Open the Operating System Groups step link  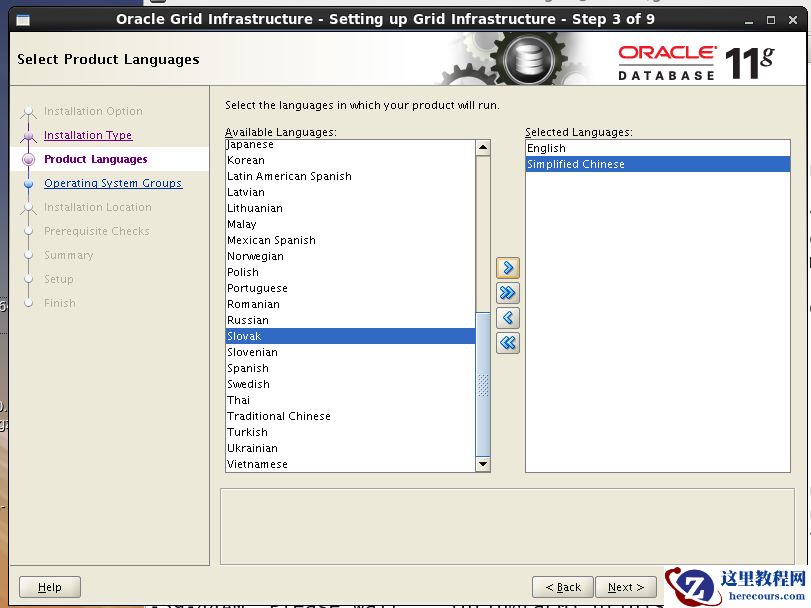click(x=113, y=183)
